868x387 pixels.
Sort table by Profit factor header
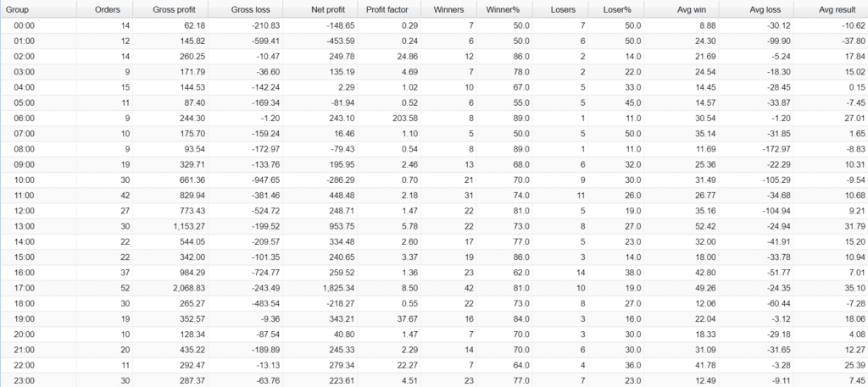tap(390, 9)
